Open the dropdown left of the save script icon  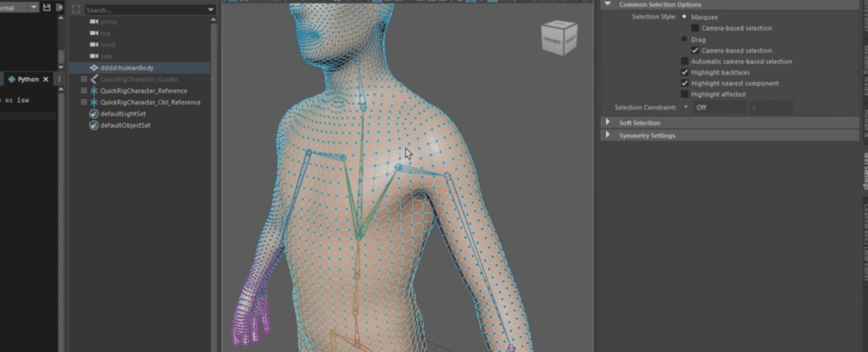(x=34, y=8)
